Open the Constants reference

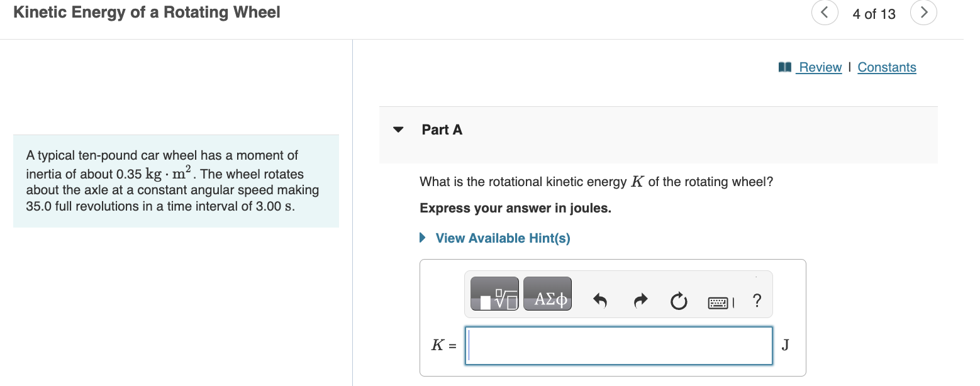887,67
